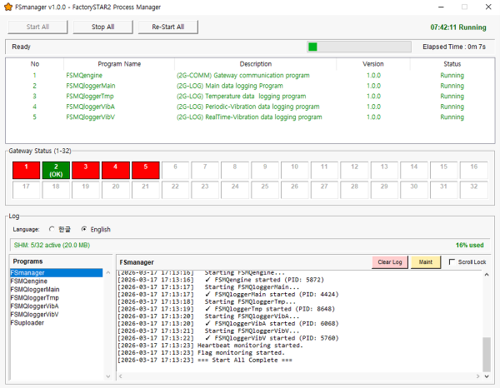The width and height of the screenshot is (500, 388).
Task: Click the FSmanager star app icon
Action: [x=8, y=7]
